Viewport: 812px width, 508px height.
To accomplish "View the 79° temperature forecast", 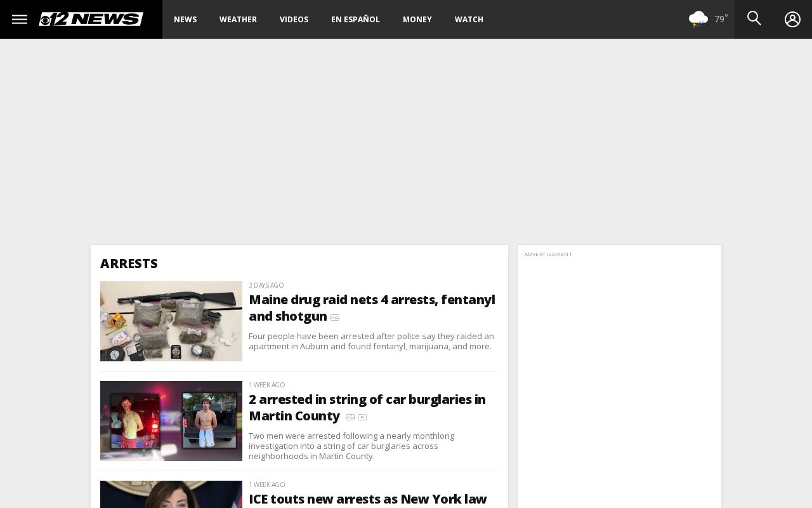I will coord(721,18).
